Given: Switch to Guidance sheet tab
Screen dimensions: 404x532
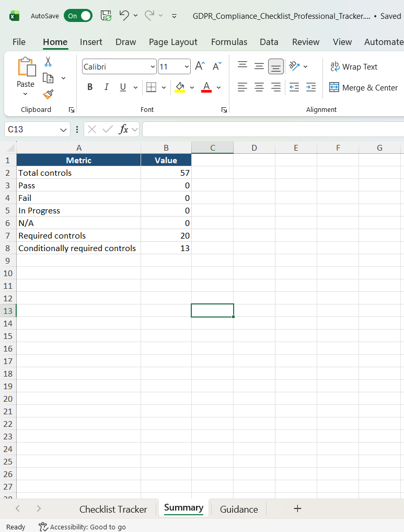Looking at the screenshot, I should pyautogui.click(x=239, y=509).
